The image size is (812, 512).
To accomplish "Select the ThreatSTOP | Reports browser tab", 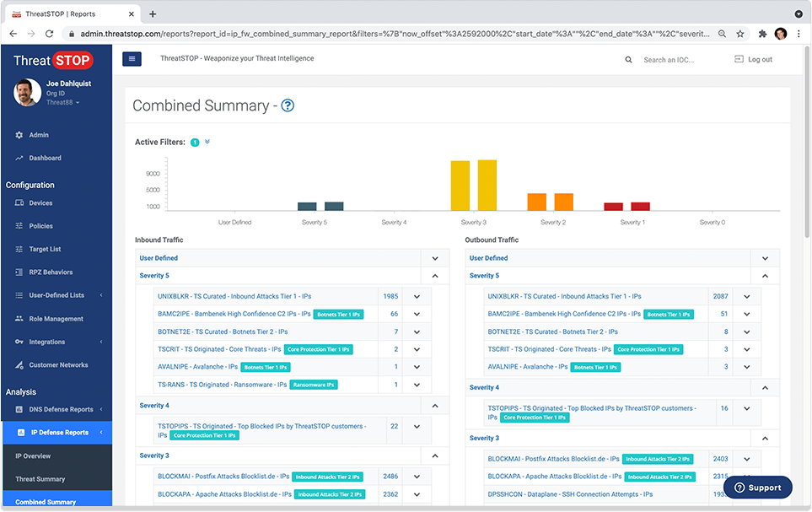I will (x=73, y=14).
